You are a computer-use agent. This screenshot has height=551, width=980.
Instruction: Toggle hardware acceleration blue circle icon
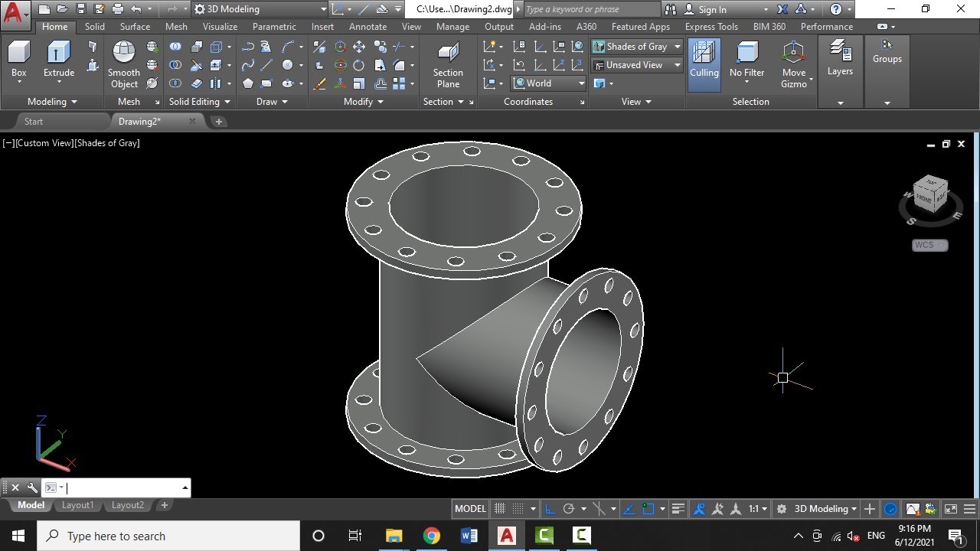tap(890, 508)
